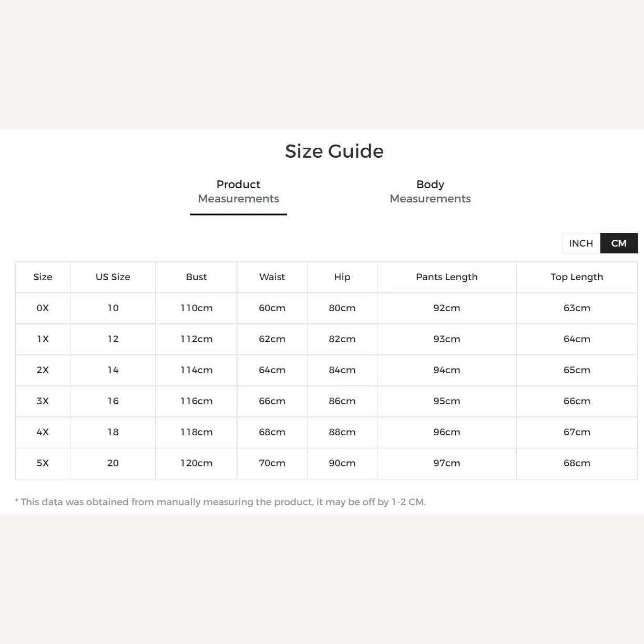Click the 120cm bust cell

[196, 463]
